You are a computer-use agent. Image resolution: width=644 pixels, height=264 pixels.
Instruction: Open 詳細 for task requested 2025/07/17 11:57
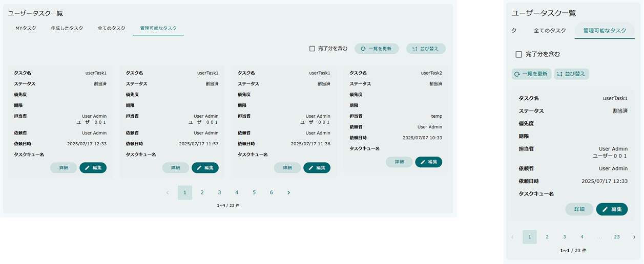point(175,168)
